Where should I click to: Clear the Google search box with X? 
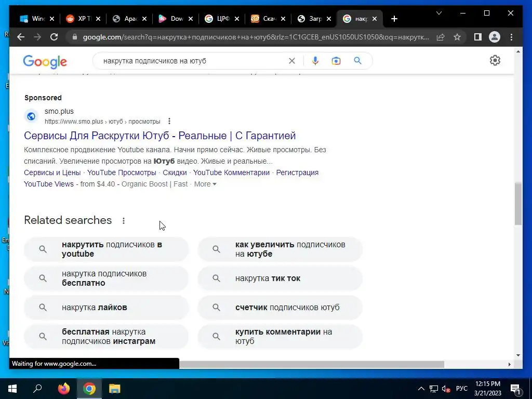292,61
